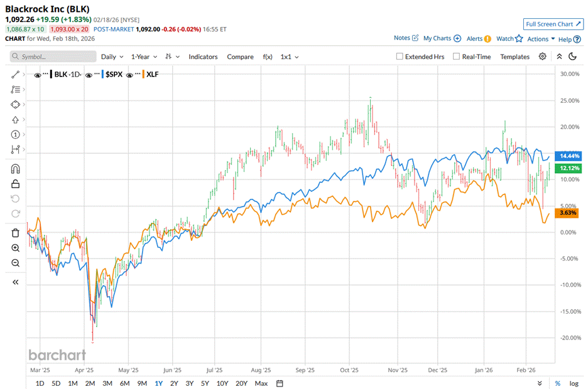This screenshot has height=389, width=588.
Task: Click the lock drawings icon
Action: pos(15,184)
